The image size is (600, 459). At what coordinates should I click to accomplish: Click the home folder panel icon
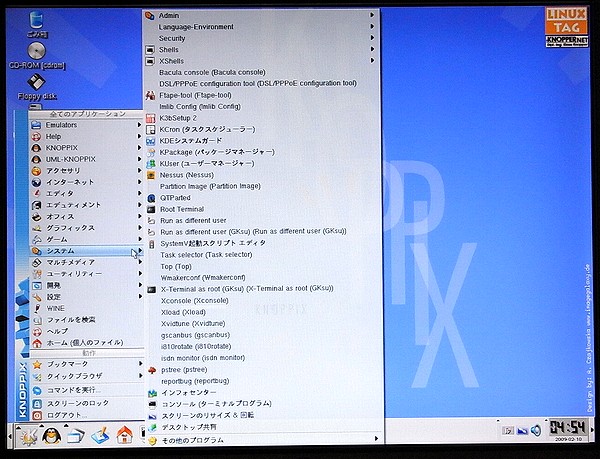pos(124,436)
